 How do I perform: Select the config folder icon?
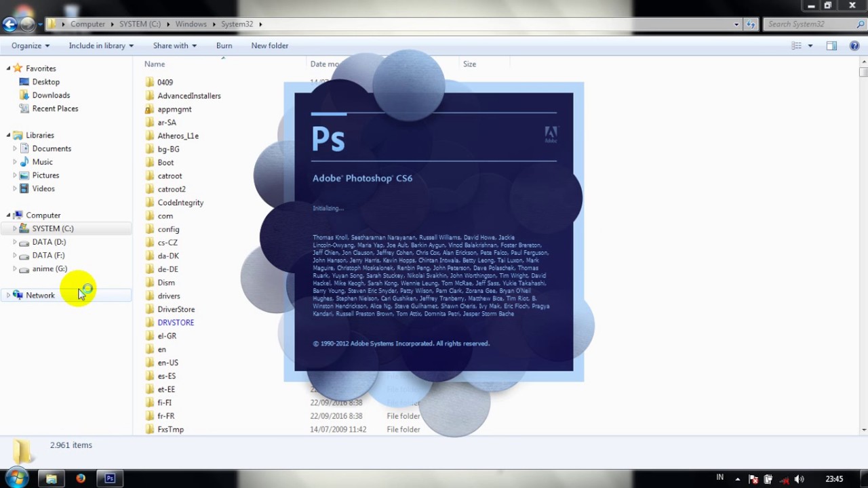150,229
